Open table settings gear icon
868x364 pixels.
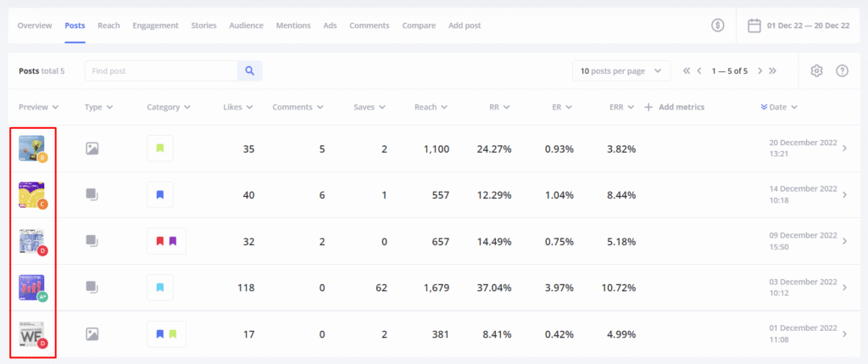[816, 71]
